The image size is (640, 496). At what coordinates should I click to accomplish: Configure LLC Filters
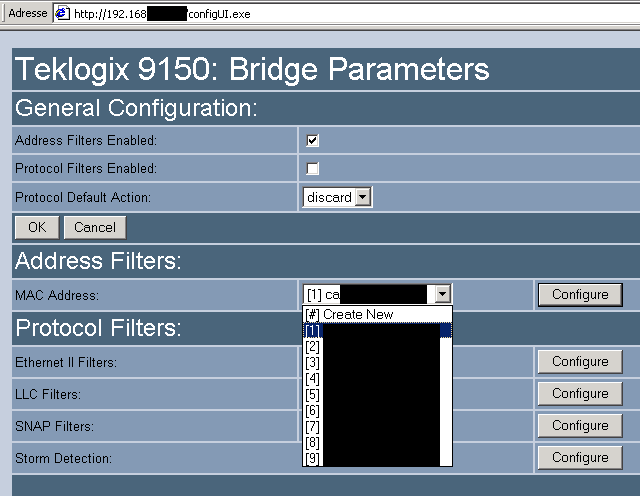coord(580,393)
